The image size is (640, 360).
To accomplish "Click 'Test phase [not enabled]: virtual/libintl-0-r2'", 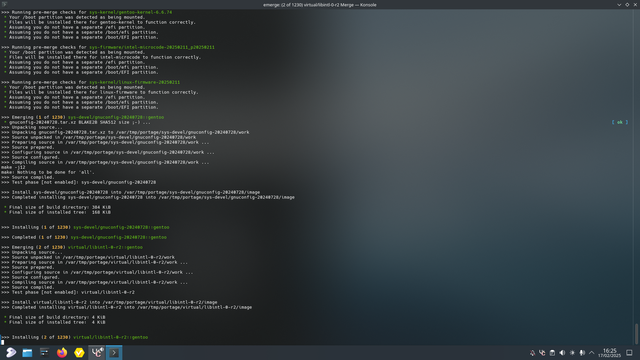I will (73, 292).
